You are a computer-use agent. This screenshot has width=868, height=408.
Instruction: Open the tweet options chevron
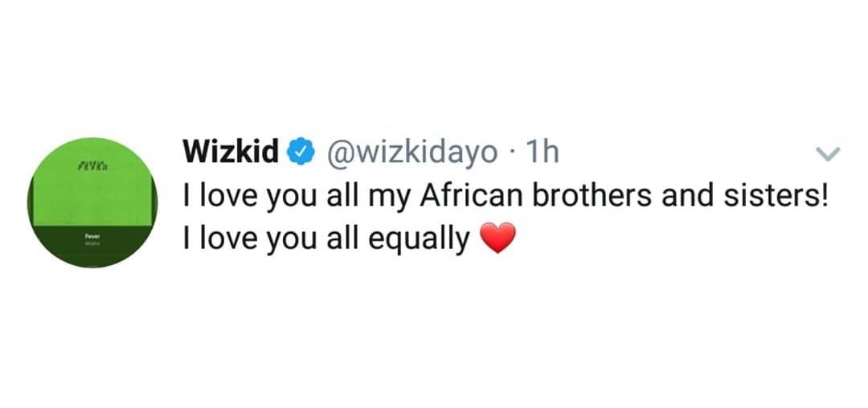point(828,153)
